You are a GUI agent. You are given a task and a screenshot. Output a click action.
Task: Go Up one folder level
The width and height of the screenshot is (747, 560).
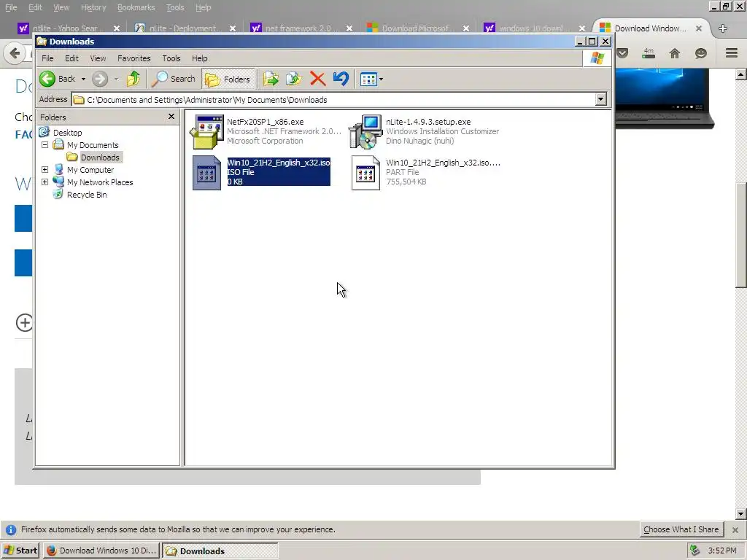pos(133,79)
